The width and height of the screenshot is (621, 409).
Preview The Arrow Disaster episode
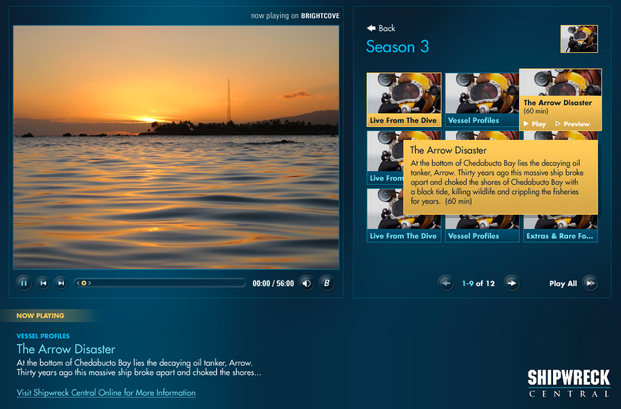click(572, 124)
